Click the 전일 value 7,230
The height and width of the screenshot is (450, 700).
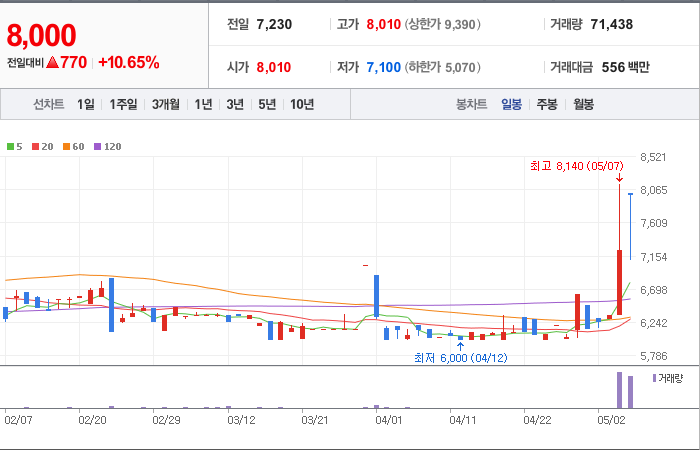274,24
